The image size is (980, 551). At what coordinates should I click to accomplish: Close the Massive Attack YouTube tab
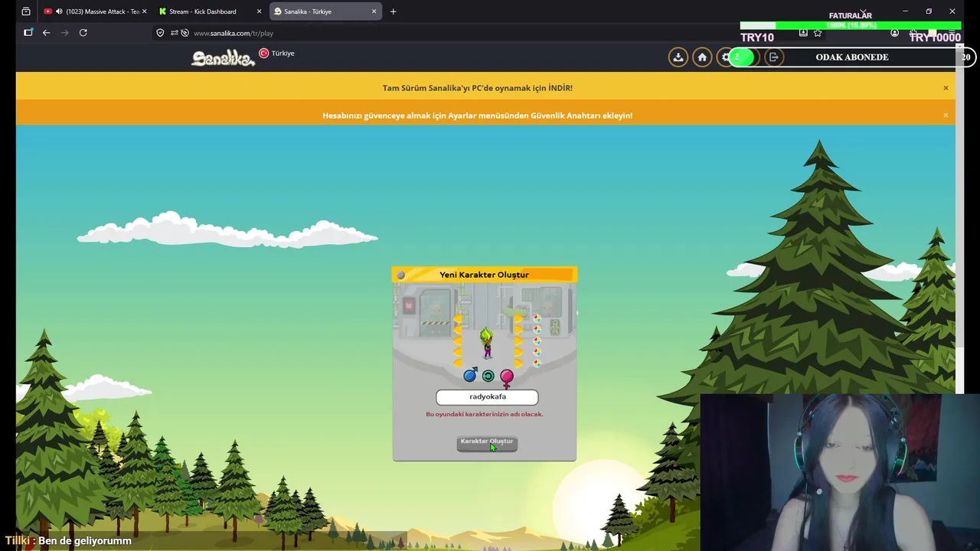click(x=144, y=11)
